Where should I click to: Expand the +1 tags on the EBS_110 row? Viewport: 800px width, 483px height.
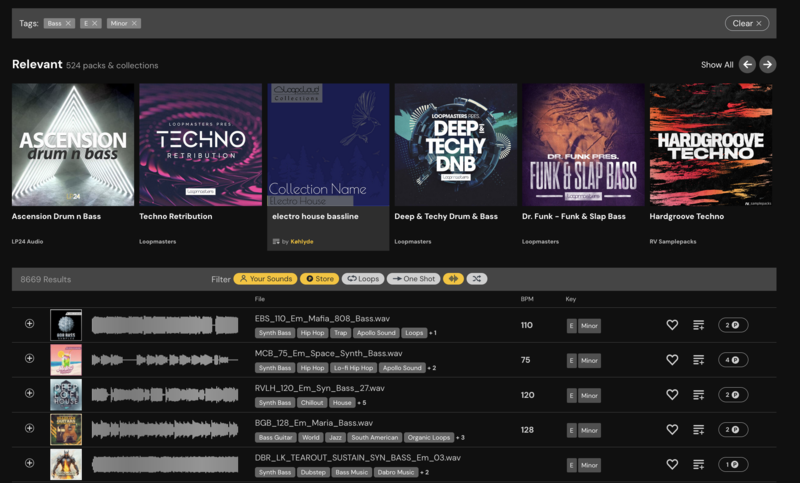point(433,333)
